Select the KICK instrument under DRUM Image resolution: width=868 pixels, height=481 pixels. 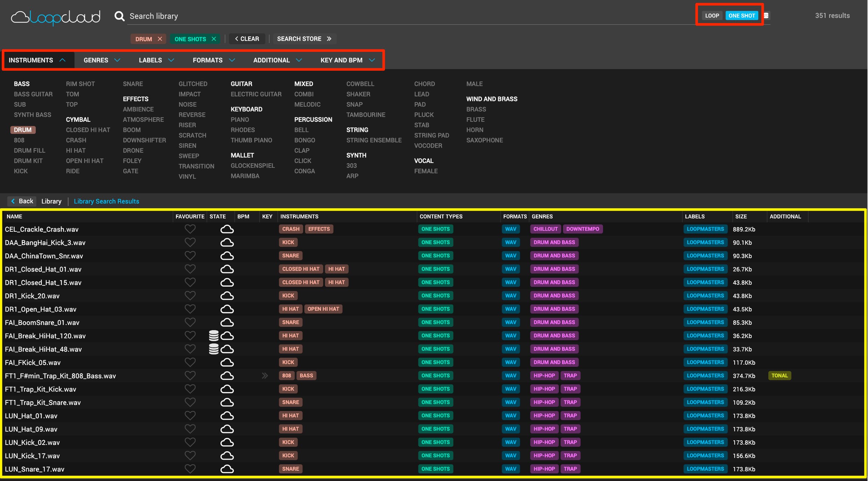click(21, 171)
